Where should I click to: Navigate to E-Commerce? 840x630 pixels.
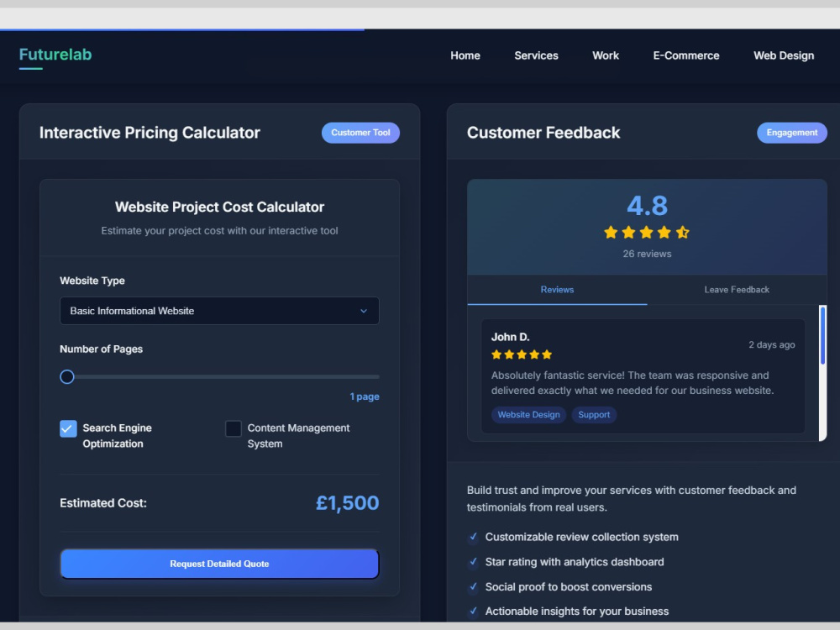coord(685,55)
